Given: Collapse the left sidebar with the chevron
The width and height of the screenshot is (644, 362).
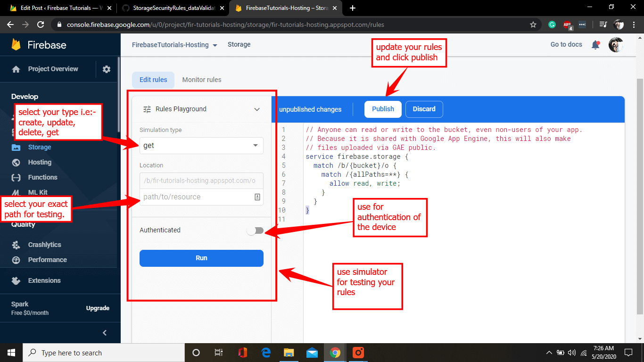Looking at the screenshot, I should pos(105,332).
